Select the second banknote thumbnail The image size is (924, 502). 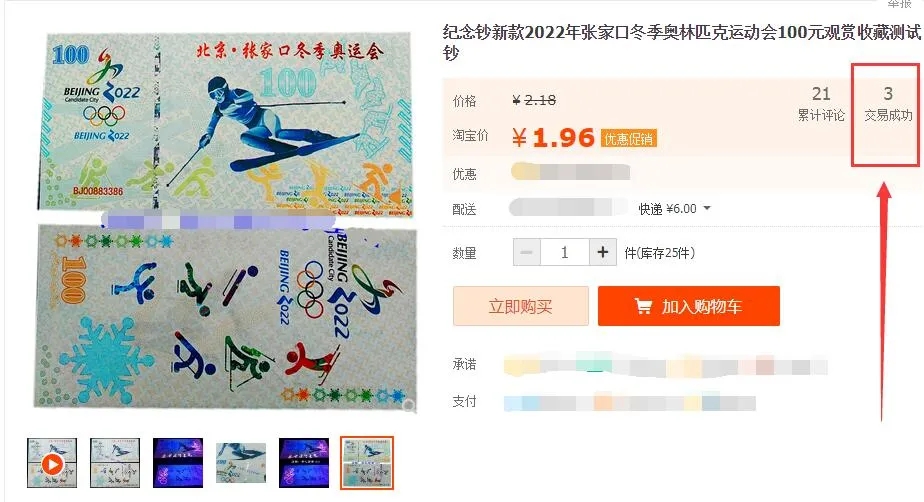click(x=115, y=463)
